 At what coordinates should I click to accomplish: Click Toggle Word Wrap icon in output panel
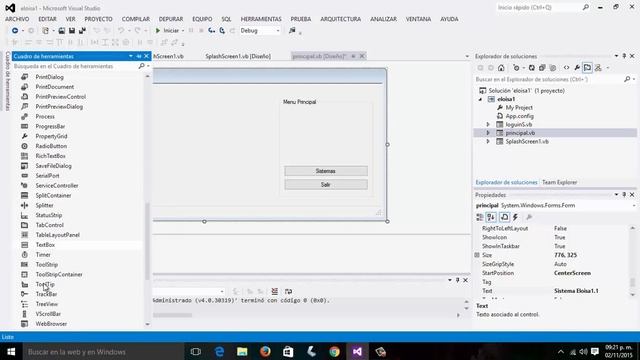click(x=289, y=291)
